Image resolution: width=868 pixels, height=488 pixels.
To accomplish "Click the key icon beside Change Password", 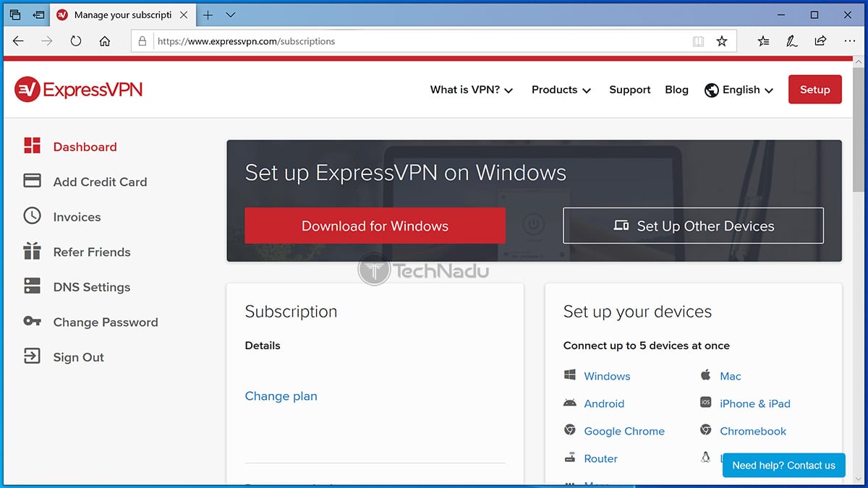I will [32, 322].
